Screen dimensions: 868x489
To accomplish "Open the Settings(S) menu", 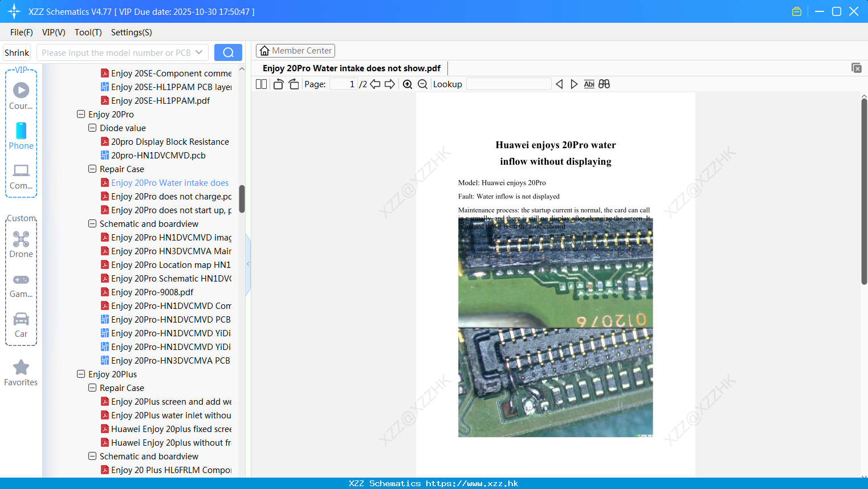I will [132, 32].
